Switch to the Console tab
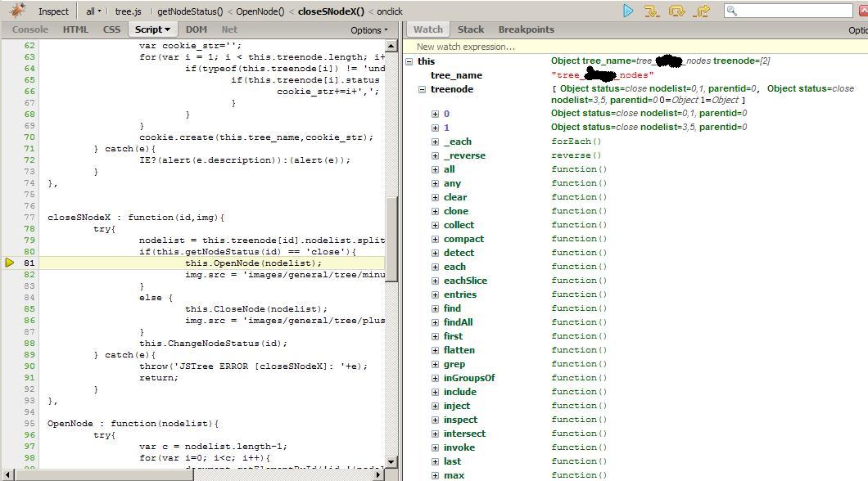The width and height of the screenshot is (868, 481). [29, 29]
